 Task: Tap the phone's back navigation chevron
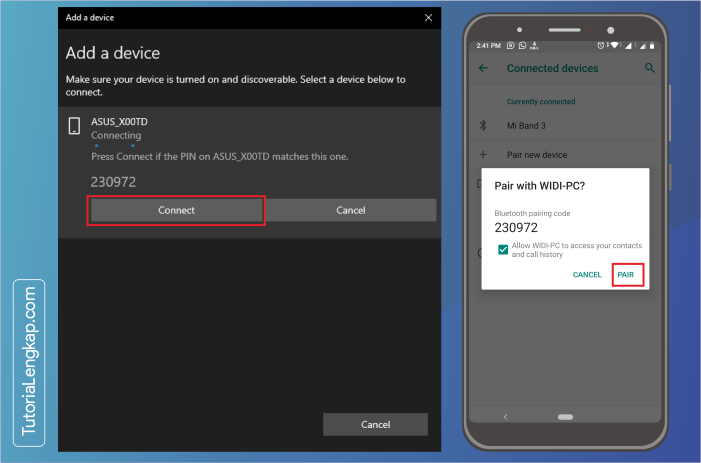click(x=506, y=417)
